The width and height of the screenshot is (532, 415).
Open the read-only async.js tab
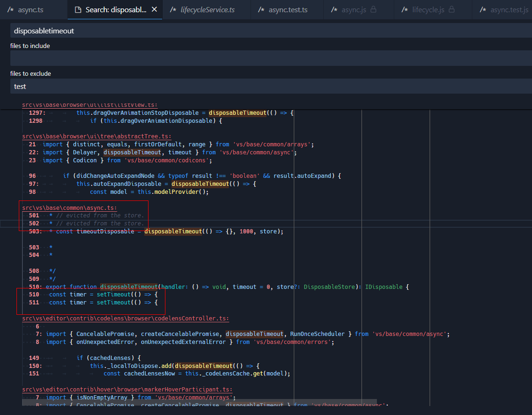[359, 10]
